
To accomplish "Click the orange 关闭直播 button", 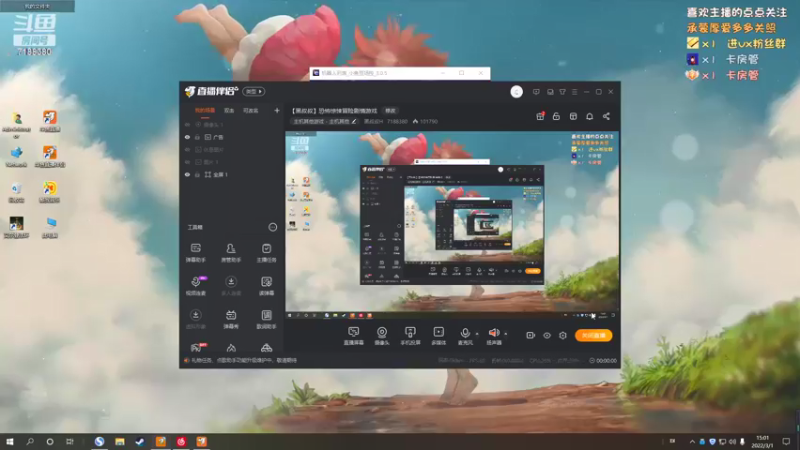I will point(593,335).
